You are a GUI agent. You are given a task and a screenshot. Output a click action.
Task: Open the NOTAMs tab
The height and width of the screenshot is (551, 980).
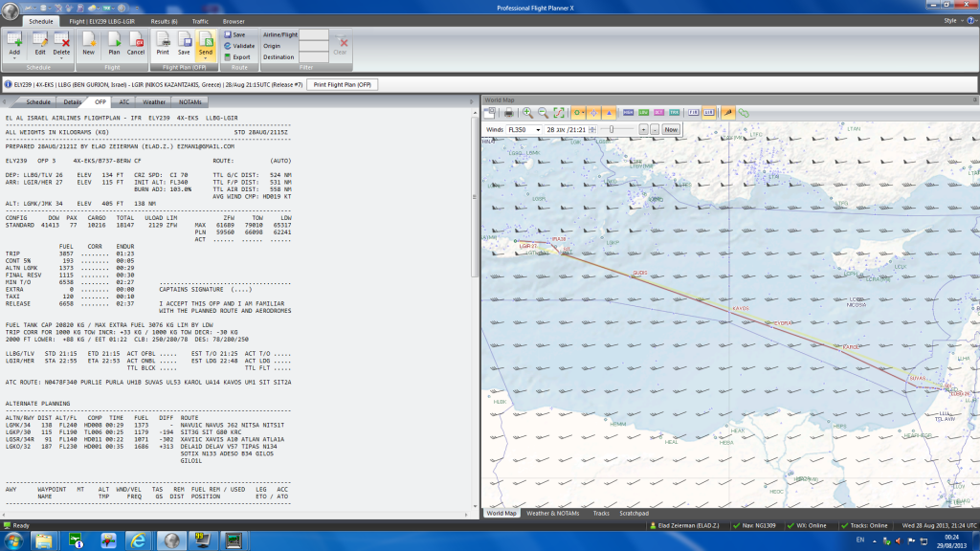[x=189, y=100]
